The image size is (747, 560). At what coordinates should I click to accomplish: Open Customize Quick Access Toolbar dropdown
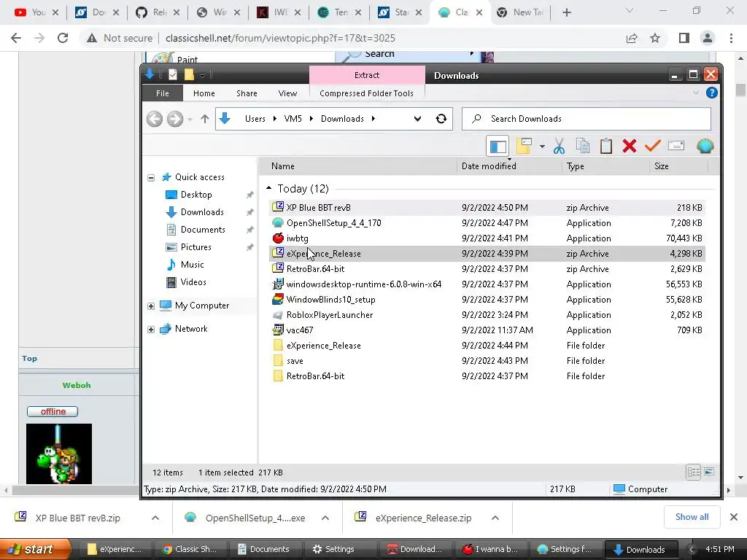pos(203,75)
